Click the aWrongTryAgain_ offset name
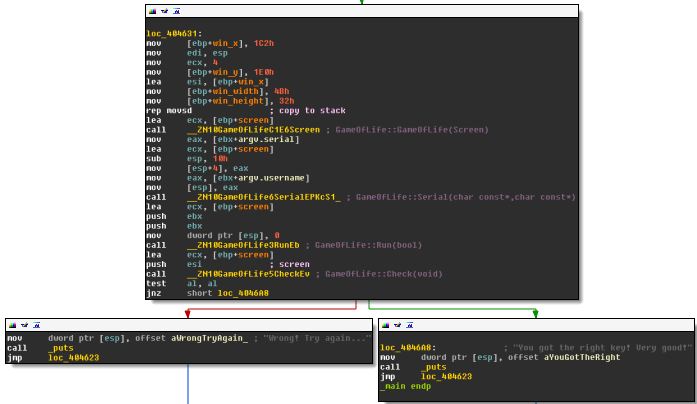The height and width of the screenshot is (404, 697). (x=210, y=339)
